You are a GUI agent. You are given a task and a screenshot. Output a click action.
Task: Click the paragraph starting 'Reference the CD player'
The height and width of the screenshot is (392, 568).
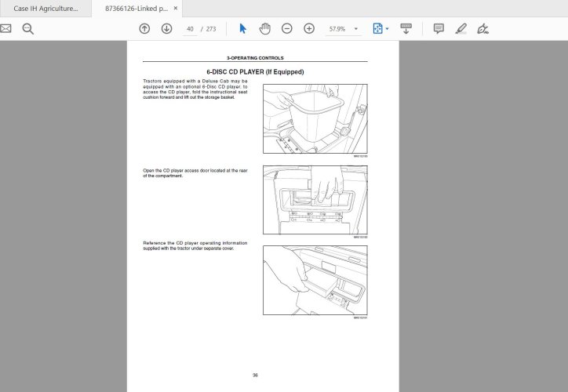point(195,245)
